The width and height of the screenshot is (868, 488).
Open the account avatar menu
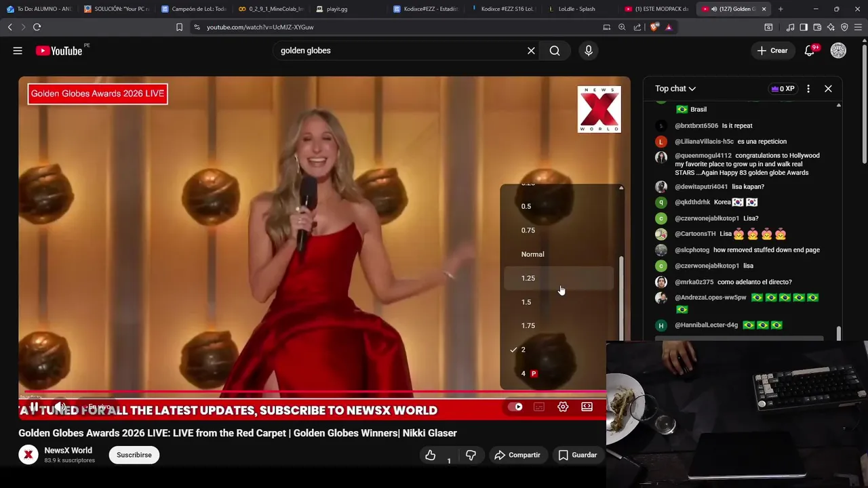(839, 51)
